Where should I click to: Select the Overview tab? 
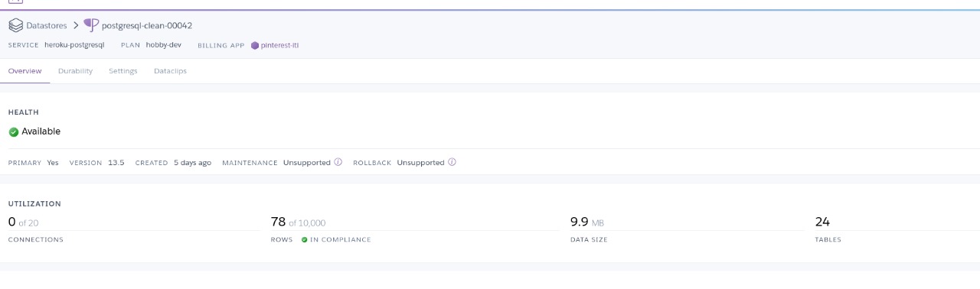pos(25,71)
